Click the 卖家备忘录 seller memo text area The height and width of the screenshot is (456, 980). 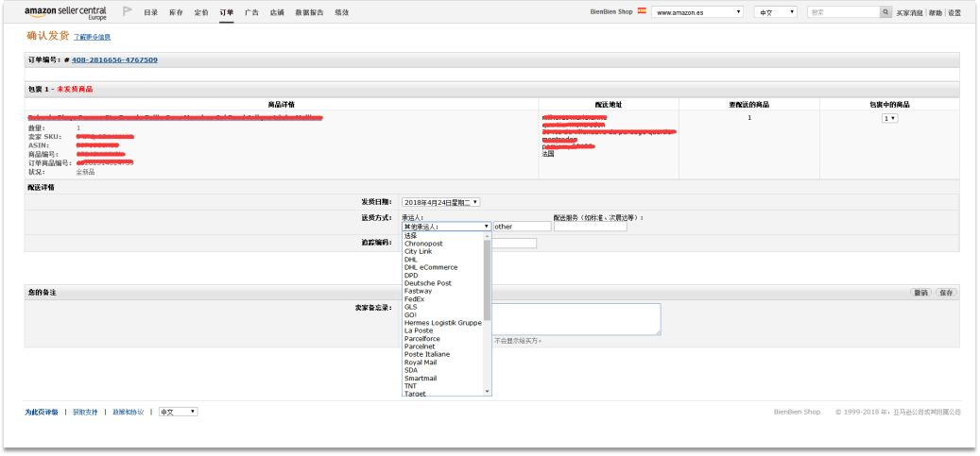pyautogui.click(x=576, y=319)
